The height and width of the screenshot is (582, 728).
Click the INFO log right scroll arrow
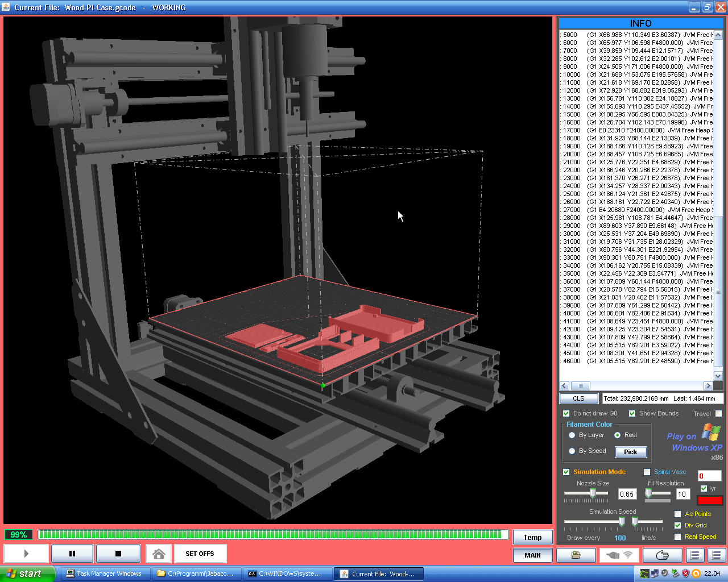click(x=708, y=385)
